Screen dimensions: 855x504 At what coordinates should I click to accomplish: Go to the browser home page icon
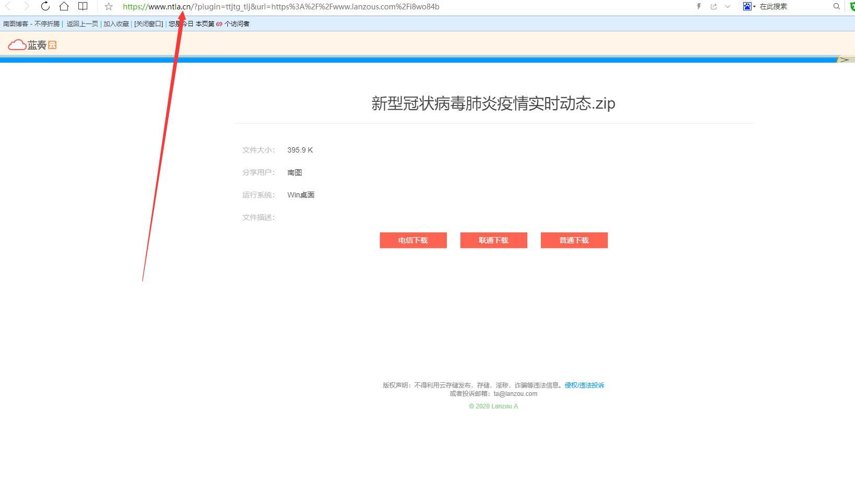[64, 6]
